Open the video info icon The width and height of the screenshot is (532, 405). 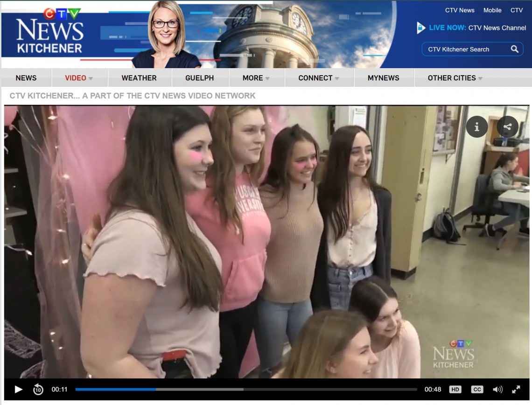476,127
